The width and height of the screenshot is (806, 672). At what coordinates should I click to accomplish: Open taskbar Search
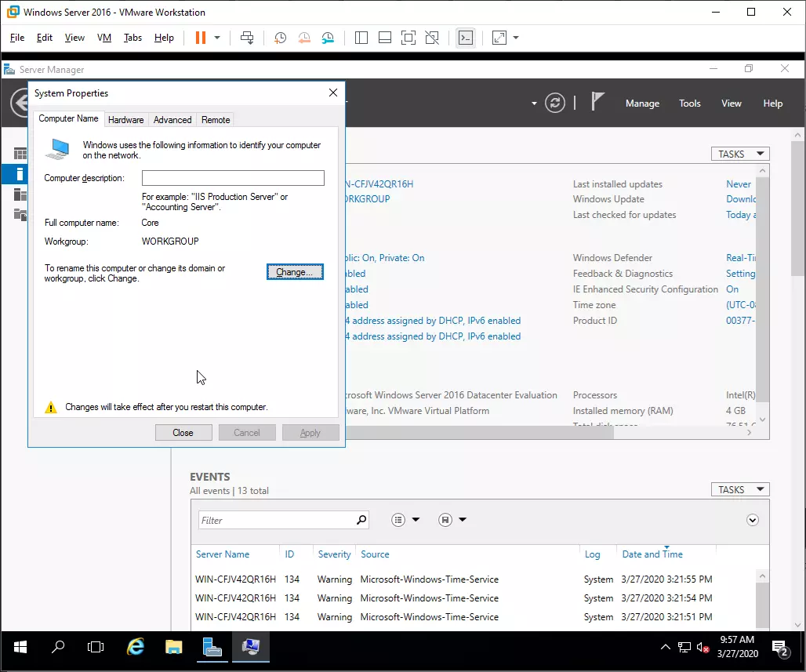coord(58,648)
